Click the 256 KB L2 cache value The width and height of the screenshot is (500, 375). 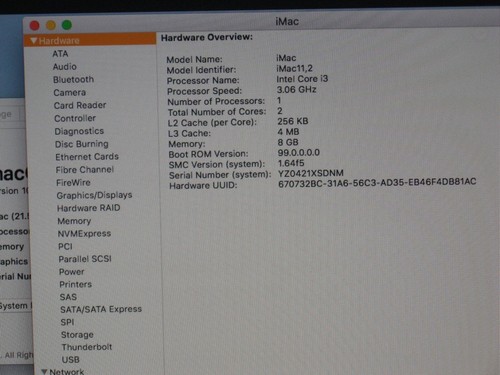coord(293,121)
